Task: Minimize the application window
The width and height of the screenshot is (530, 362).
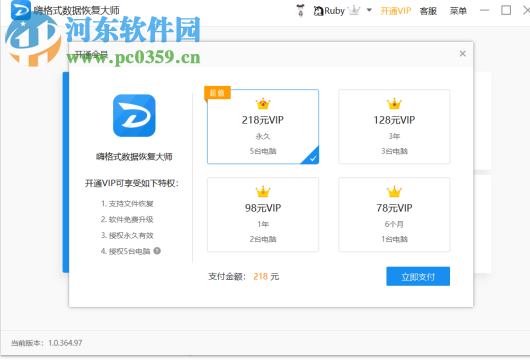Action: [x=484, y=10]
